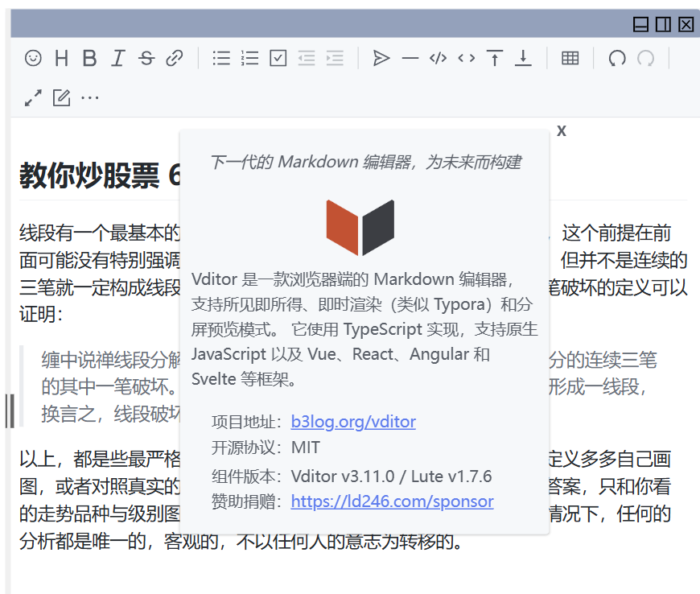Open the edit mode switcher

[61, 97]
